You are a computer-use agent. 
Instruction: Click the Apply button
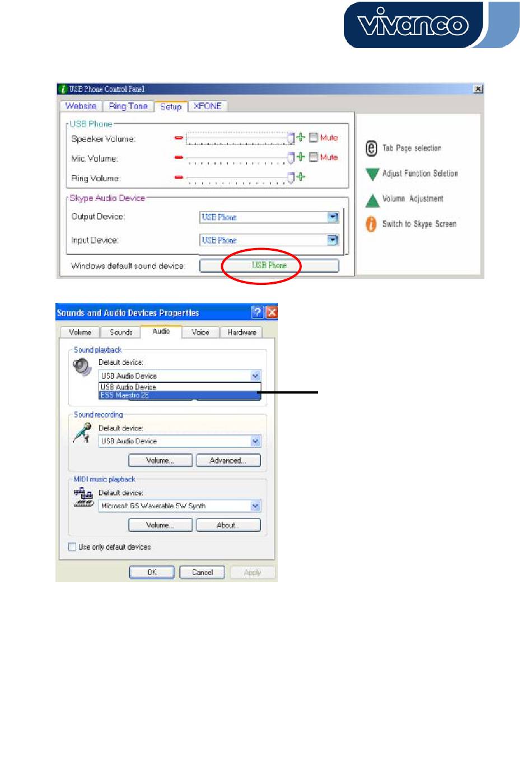[x=253, y=573]
